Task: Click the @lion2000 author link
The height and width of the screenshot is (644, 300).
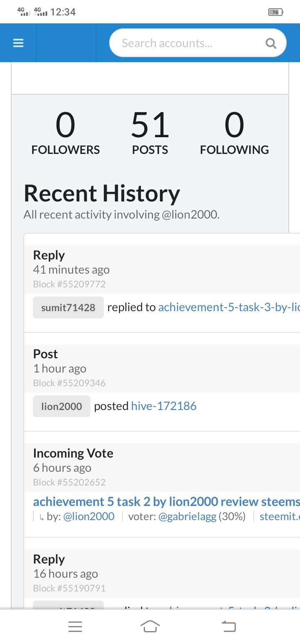Action: (x=89, y=516)
